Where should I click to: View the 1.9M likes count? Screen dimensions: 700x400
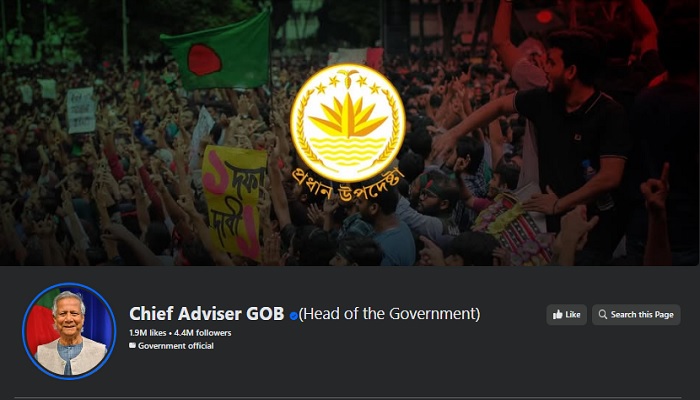(148, 333)
